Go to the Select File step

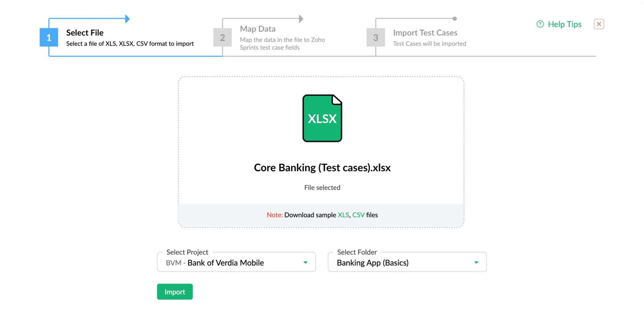pos(85,33)
